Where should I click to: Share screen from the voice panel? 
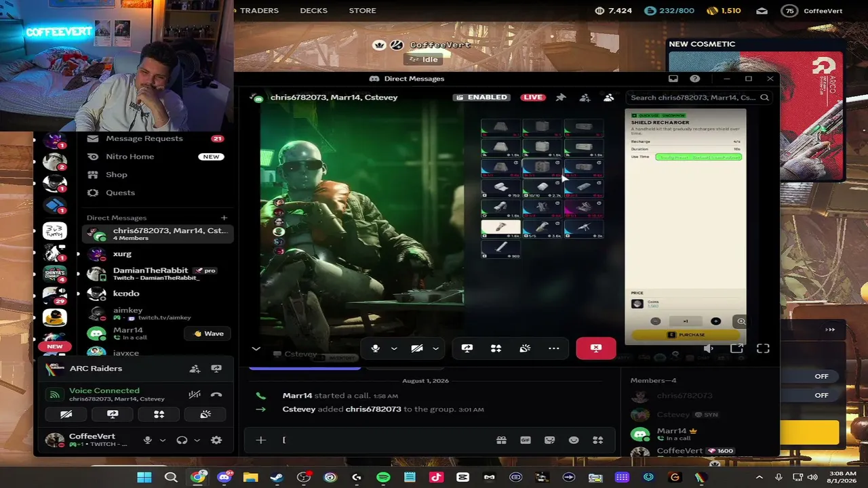click(113, 414)
